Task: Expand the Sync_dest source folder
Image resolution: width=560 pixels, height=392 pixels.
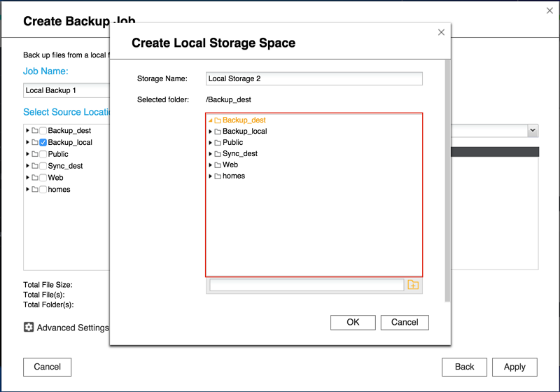Action: point(27,166)
